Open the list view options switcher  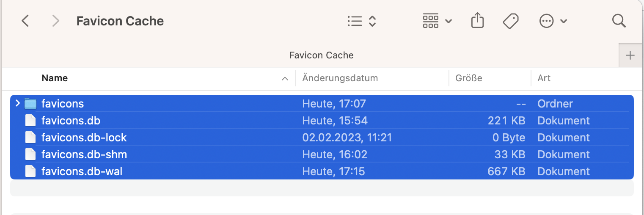[361, 21]
